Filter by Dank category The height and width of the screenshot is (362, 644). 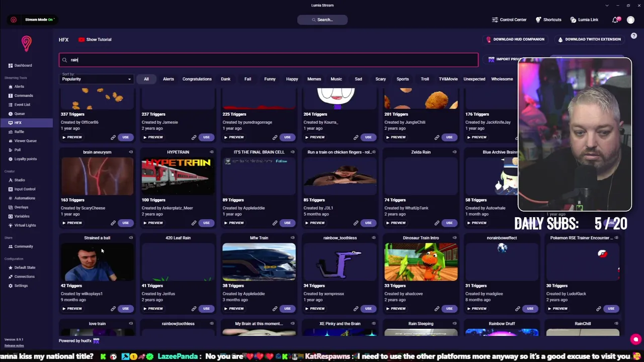tap(225, 79)
